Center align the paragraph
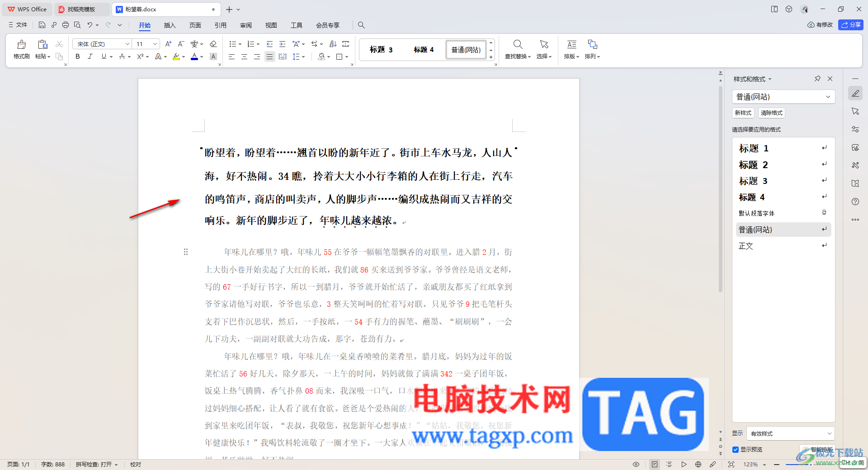 (244, 56)
